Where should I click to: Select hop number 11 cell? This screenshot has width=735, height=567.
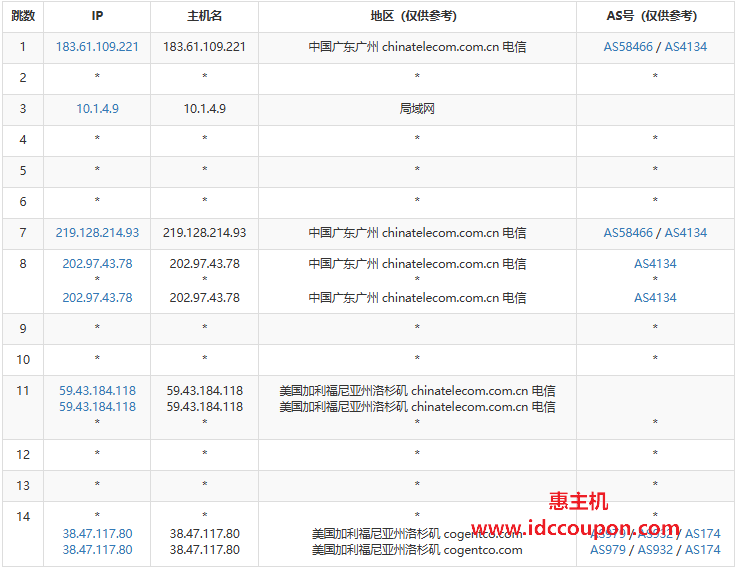pyautogui.click(x=23, y=407)
